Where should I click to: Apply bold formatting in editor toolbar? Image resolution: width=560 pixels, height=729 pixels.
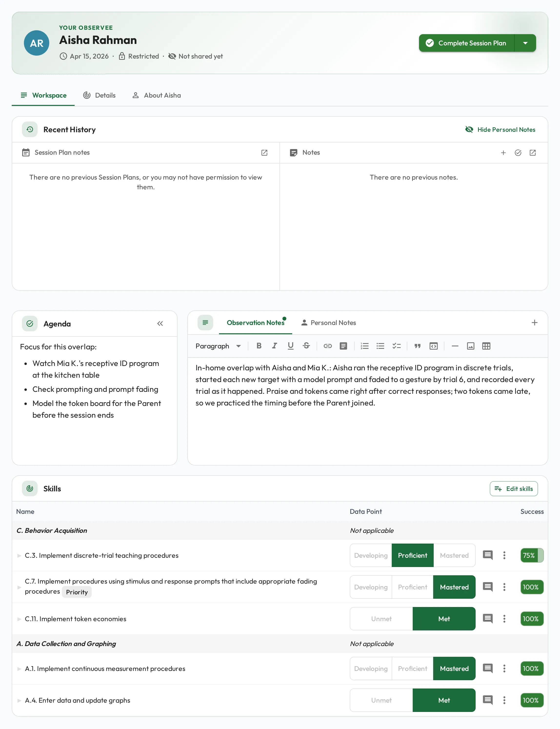click(x=259, y=346)
